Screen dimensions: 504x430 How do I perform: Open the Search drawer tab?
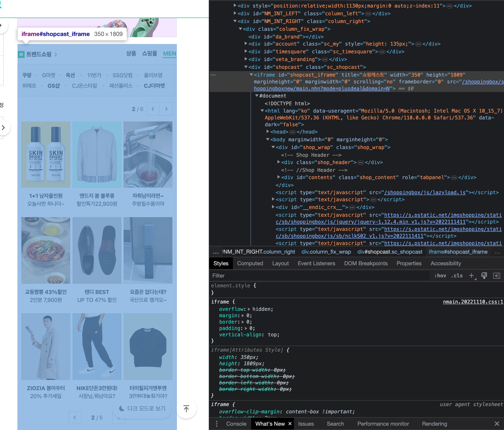point(336,424)
